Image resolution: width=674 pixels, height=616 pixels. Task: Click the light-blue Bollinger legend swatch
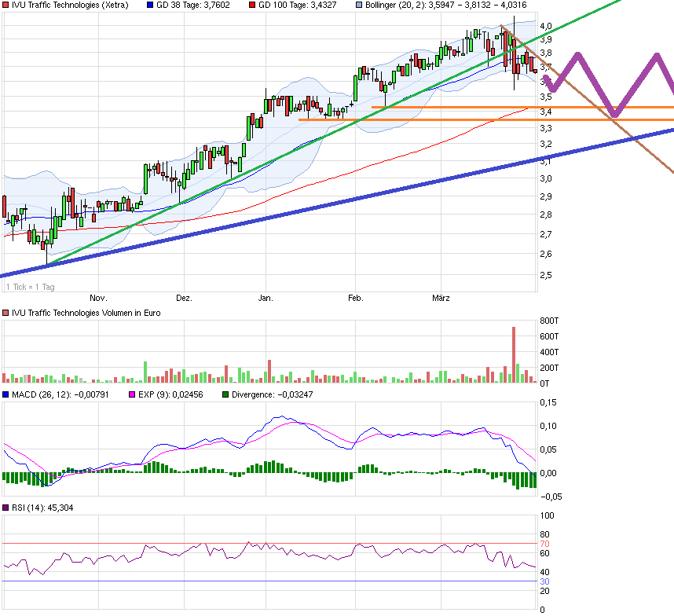pyautogui.click(x=359, y=5)
